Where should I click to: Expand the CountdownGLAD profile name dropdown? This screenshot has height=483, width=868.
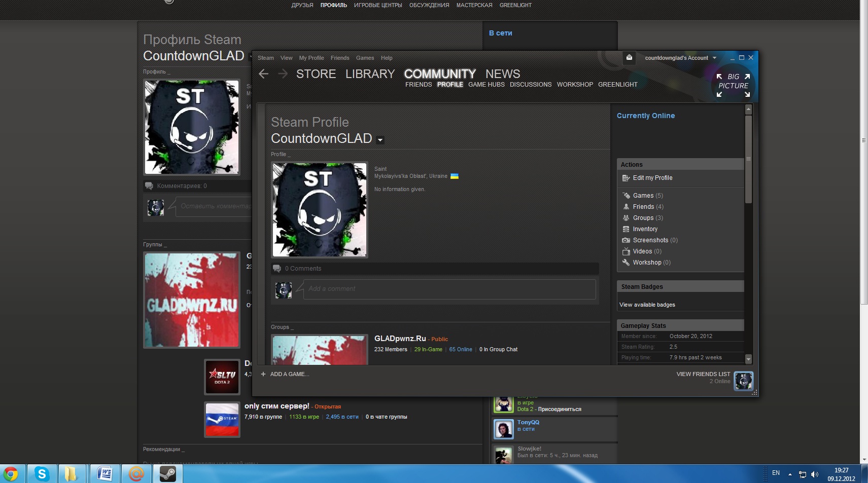pos(380,140)
